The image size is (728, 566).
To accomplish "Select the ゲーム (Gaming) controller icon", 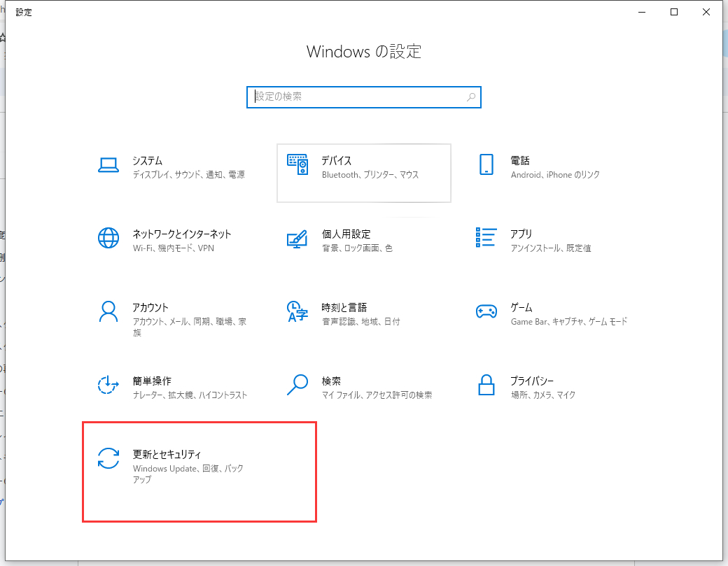I will (x=486, y=312).
